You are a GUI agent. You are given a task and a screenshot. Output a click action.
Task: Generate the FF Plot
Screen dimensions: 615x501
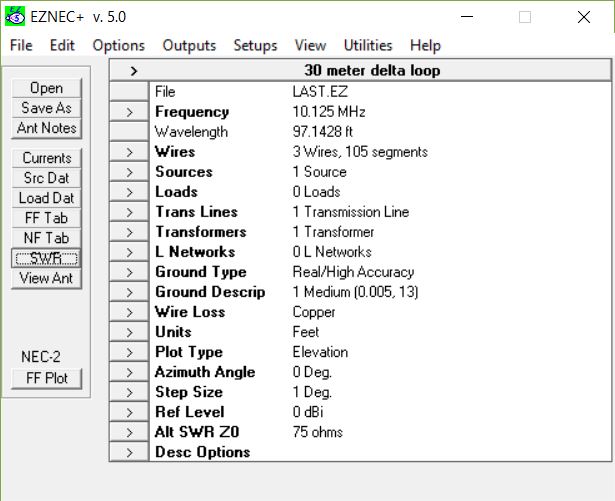coord(47,378)
